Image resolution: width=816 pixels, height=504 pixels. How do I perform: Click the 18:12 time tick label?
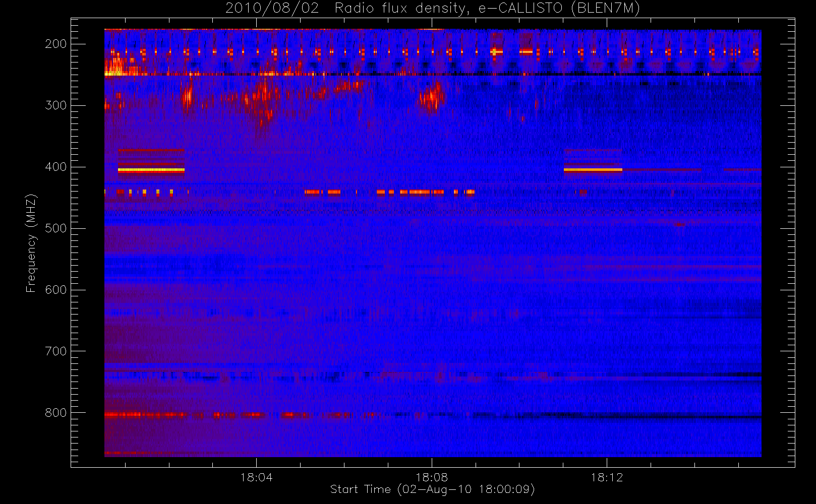point(607,477)
